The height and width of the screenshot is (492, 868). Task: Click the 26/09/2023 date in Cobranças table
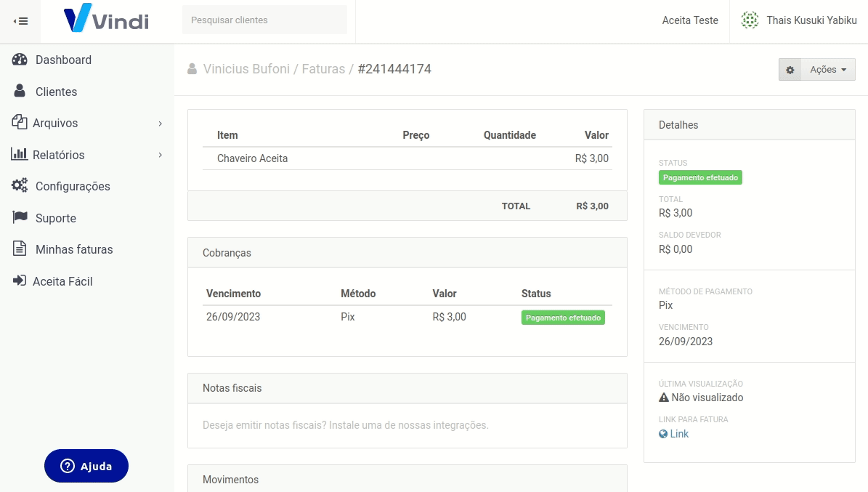[x=233, y=317]
